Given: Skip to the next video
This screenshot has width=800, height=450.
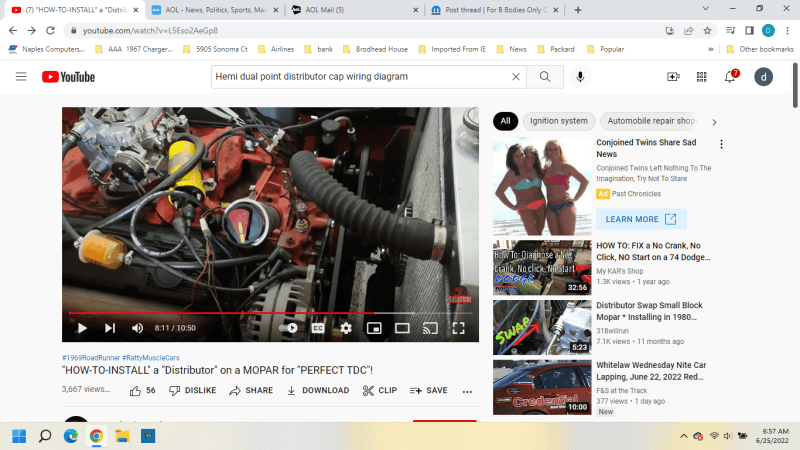Looking at the screenshot, I should (x=110, y=328).
